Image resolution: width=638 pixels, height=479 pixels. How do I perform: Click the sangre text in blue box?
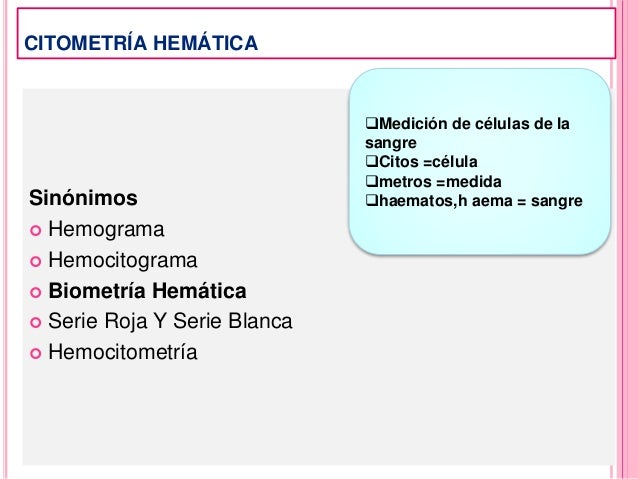tap(391, 143)
